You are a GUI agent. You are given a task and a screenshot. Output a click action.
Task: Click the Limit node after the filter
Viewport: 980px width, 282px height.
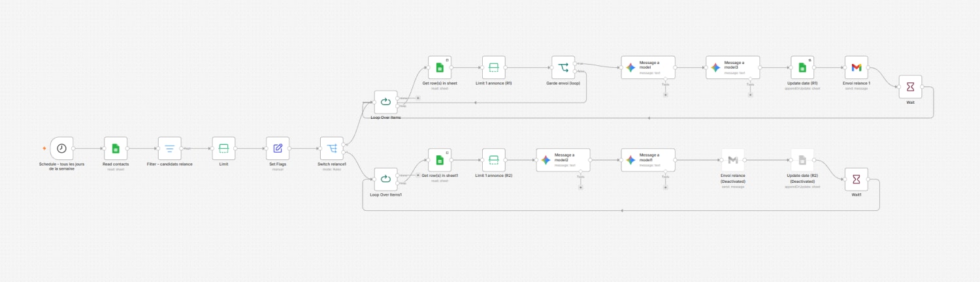tap(223, 148)
